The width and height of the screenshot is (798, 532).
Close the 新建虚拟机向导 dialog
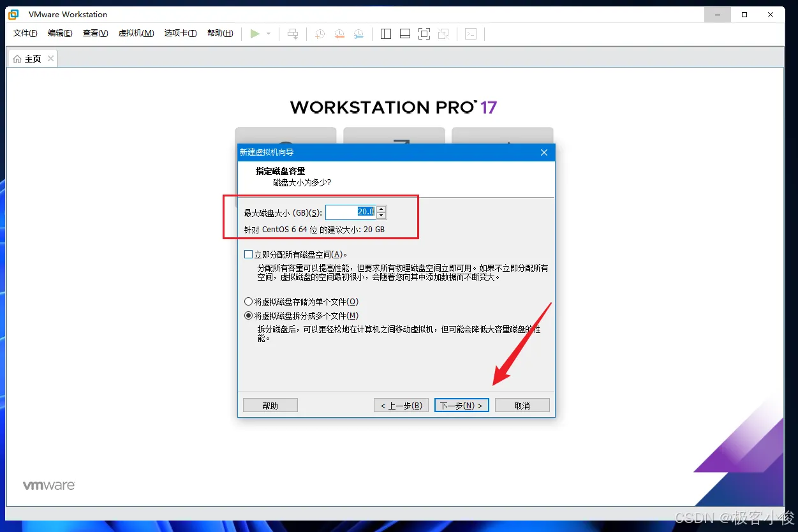(x=544, y=152)
